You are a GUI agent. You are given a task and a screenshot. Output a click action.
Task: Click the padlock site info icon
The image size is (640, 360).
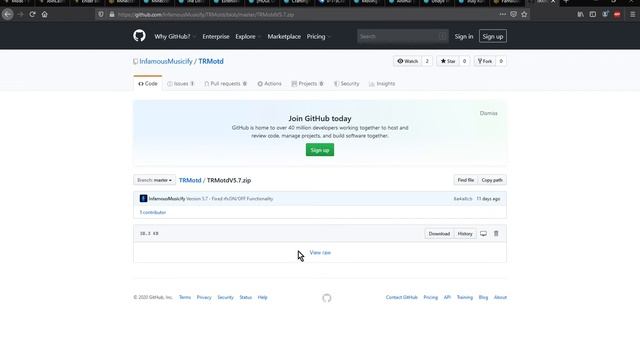click(112, 14)
